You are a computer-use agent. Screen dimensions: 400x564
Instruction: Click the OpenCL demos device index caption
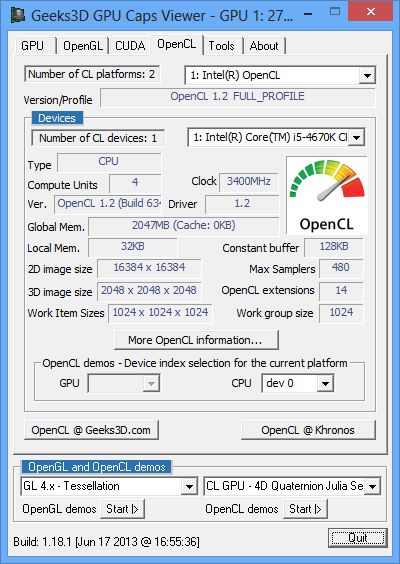(195, 363)
